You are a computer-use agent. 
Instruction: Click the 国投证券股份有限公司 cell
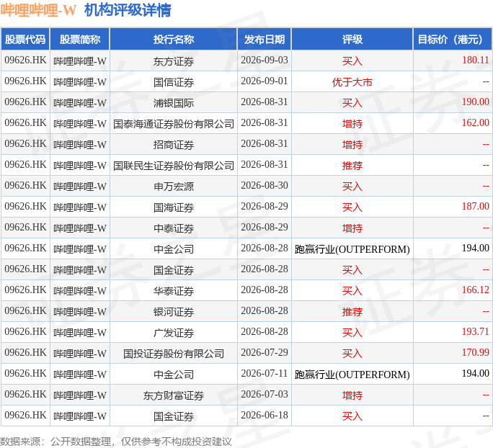tap(174, 353)
